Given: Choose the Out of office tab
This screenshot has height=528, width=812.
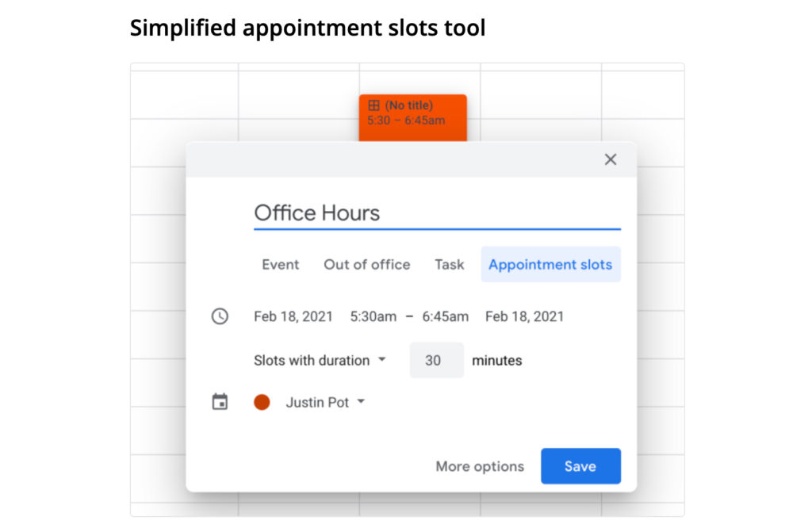Looking at the screenshot, I should coord(366,265).
